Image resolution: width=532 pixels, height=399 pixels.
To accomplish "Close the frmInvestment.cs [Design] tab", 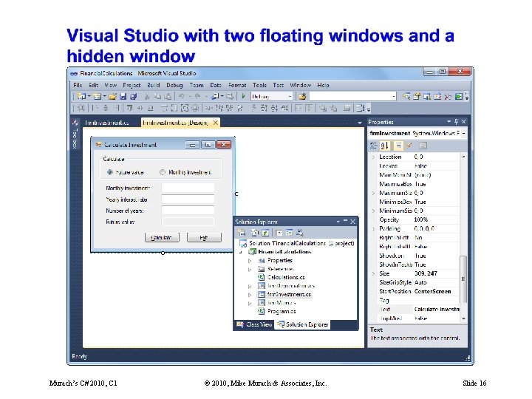I will click(x=216, y=123).
